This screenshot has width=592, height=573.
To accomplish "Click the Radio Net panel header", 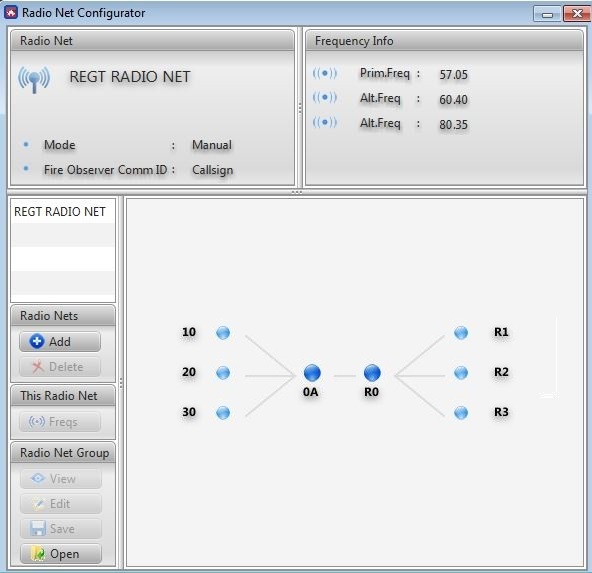I will point(152,41).
